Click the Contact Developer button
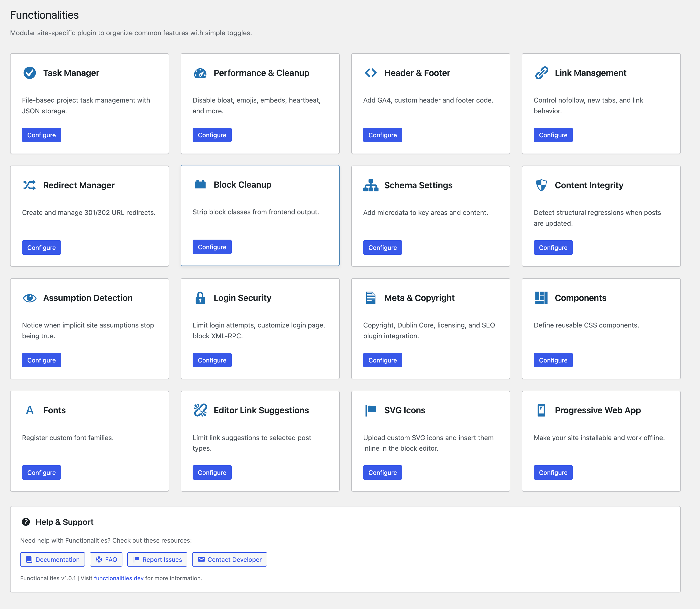This screenshot has height=609, width=700. pos(229,559)
